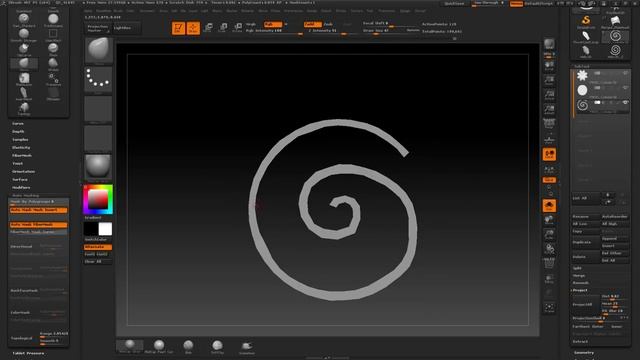Select the spiral subtool in the list
Viewport: 640px width, 360px height.
582,105
